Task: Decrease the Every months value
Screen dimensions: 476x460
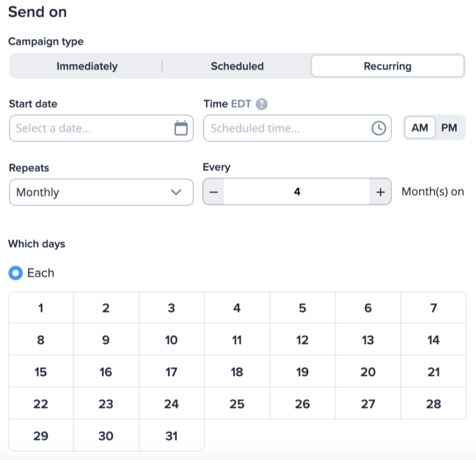Action: [214, 192]
